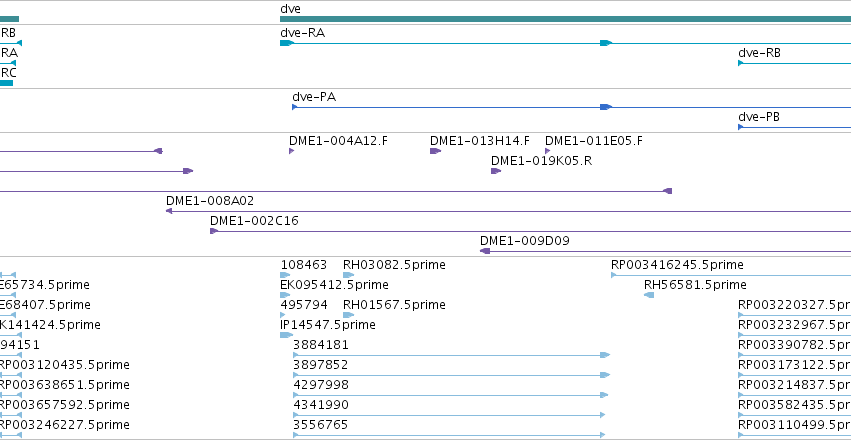851x440 pixels.
Task: Click the dve gene span bar
Action: click(x=565, y=19)
